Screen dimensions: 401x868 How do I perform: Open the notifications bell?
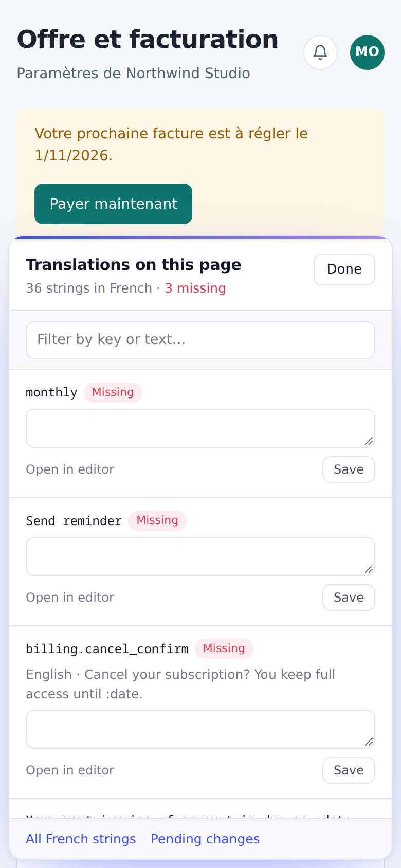pos(320,52)
